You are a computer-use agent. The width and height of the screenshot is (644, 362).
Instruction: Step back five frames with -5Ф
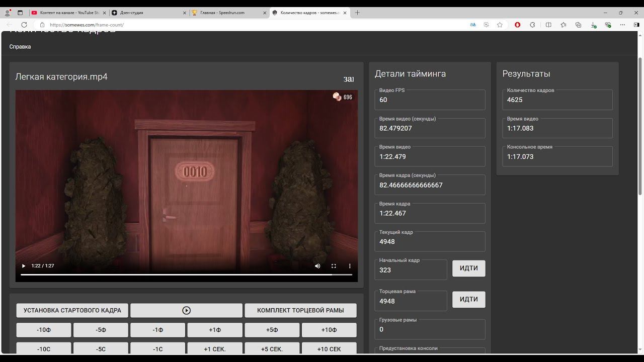[101, 330]
